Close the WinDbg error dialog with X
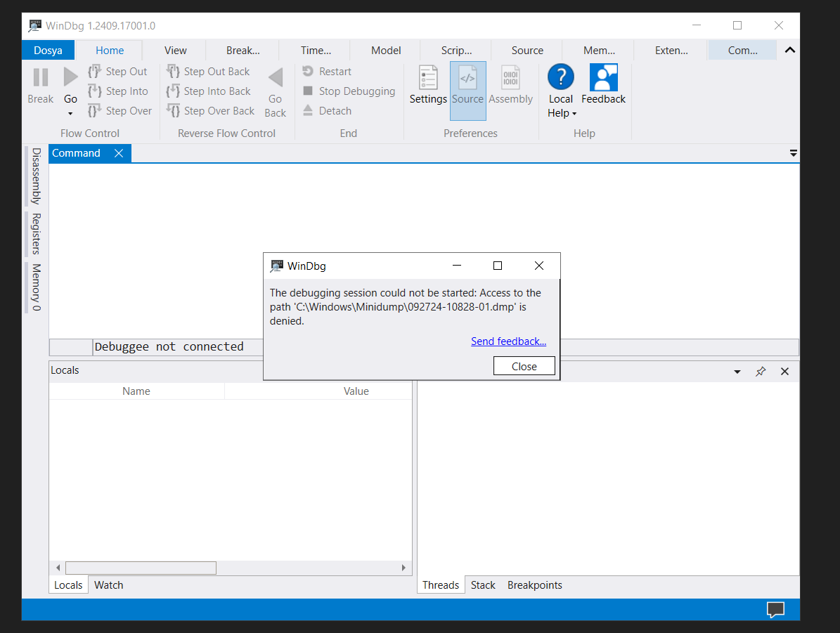Screen dimensions: 840x633 pyautogui.click(x=539, y=266)
